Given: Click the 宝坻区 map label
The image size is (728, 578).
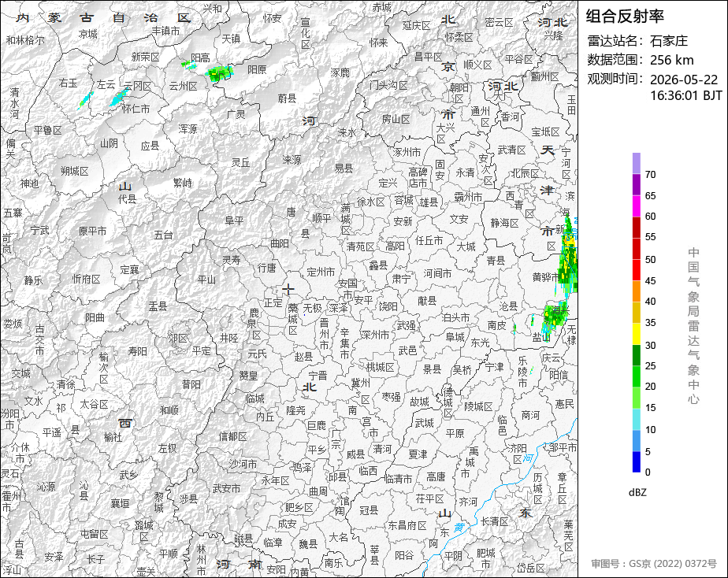Looking at the screenshot, I should click(545, 132).
